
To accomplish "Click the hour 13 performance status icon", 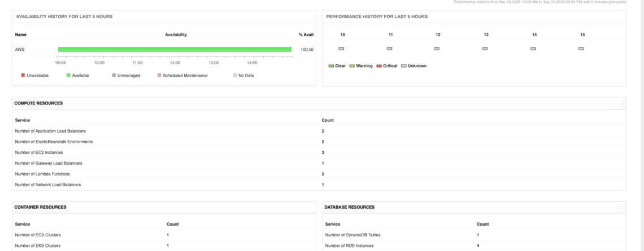I will [x=485, y=49].
